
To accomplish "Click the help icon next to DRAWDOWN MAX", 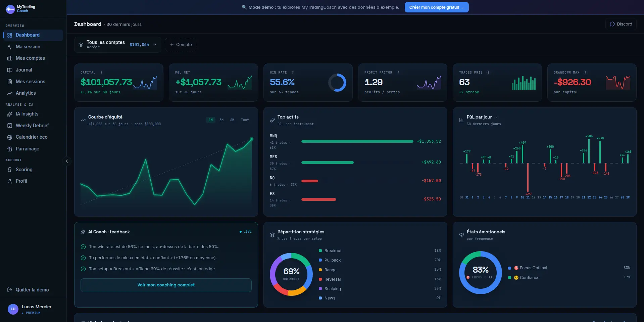I will [x=586, y=73].
